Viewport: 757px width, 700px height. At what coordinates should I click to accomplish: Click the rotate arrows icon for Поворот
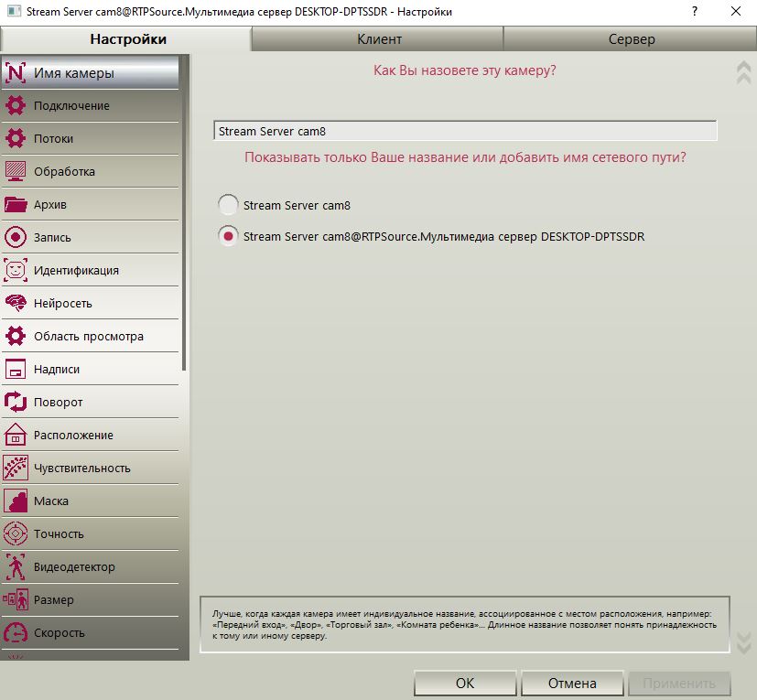[x=16, y=402]
